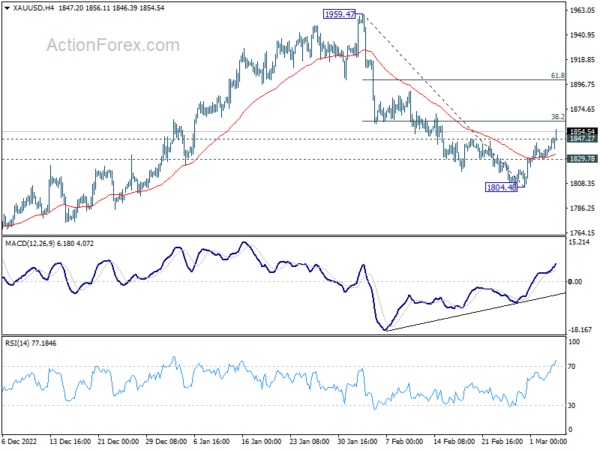Select the 1764.15 price axis value
600x450 pixels.
tap(582, 233)
